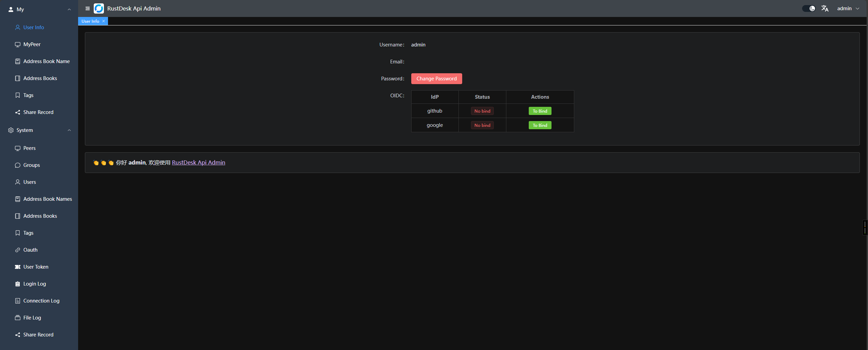Open the User Token page

tap(36, 267)
